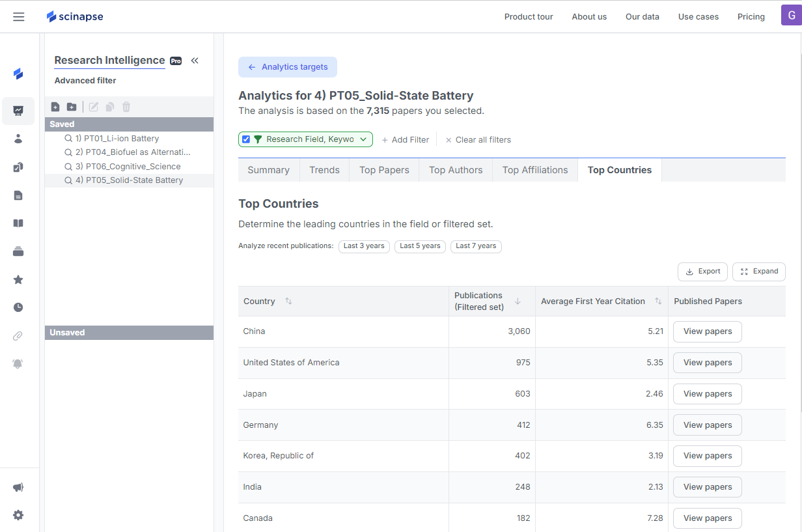Open the author profile person sidebar icon
802x532 pixels.
18,139
